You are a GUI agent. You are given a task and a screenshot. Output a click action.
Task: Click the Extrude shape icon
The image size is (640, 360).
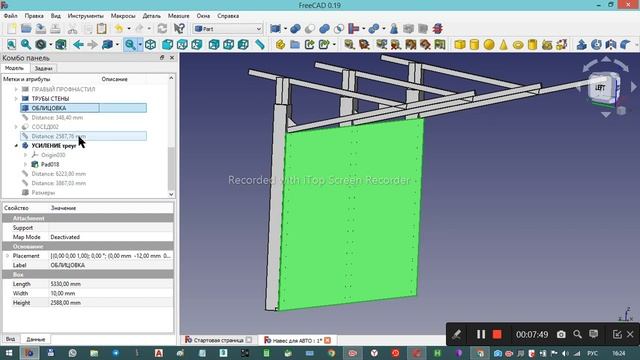[582, 44]
